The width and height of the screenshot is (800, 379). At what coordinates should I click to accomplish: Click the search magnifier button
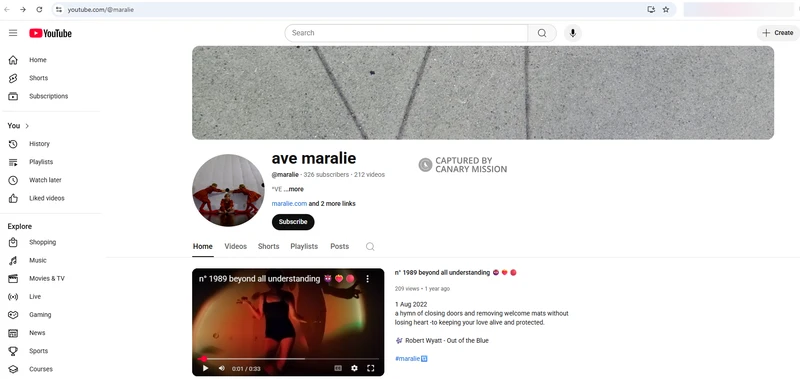click(542, 33)
